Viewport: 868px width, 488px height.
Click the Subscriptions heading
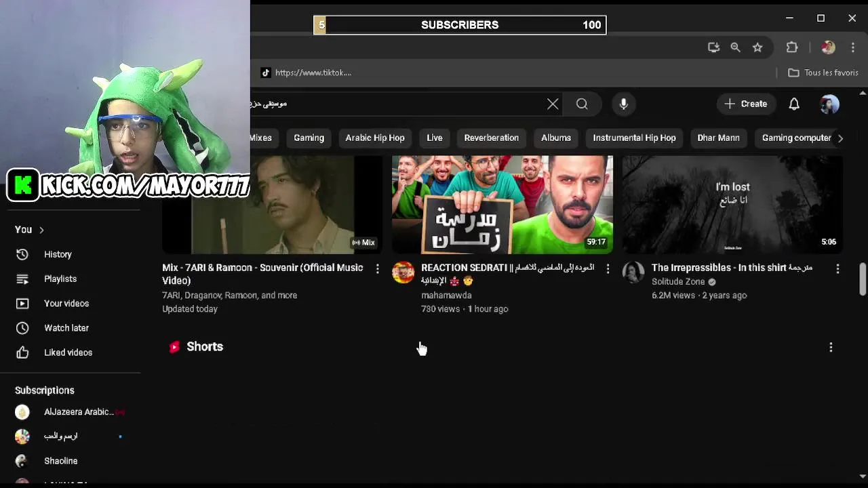coord(45,390)
